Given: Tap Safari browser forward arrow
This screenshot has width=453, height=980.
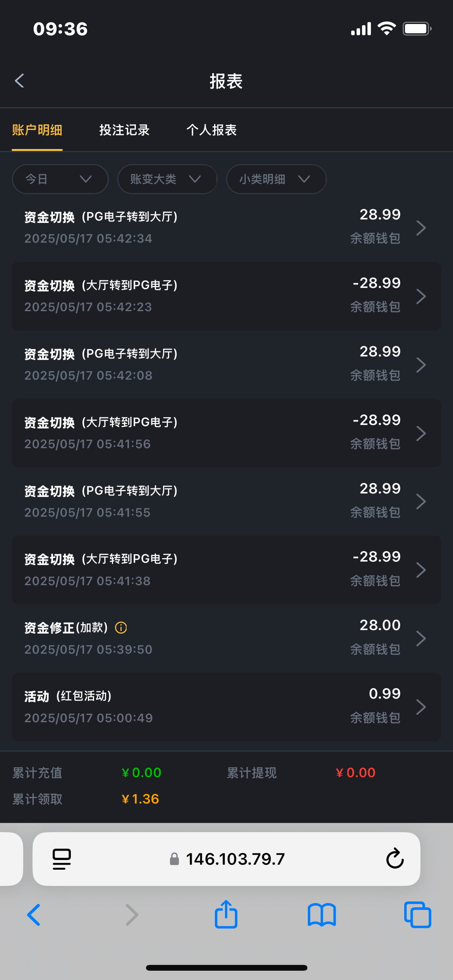Looking at the screenshot, I should coord(132,915).
